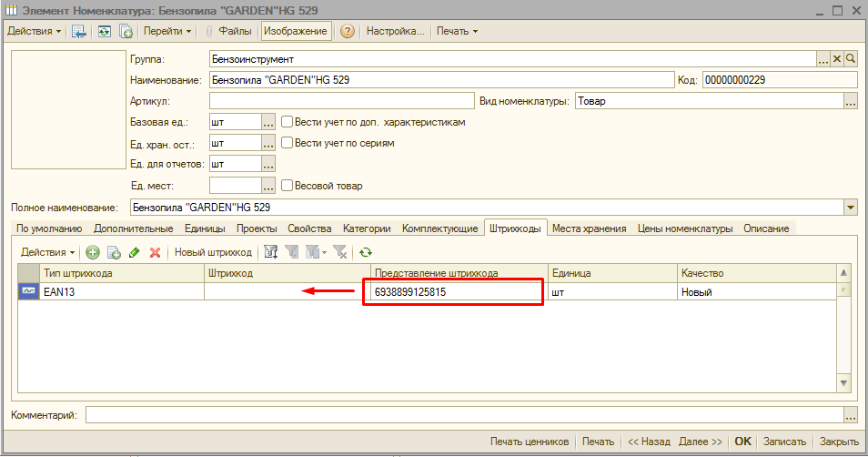
Task: Open the Печать dropdown in top toolbar
Action: pos(457,31)
